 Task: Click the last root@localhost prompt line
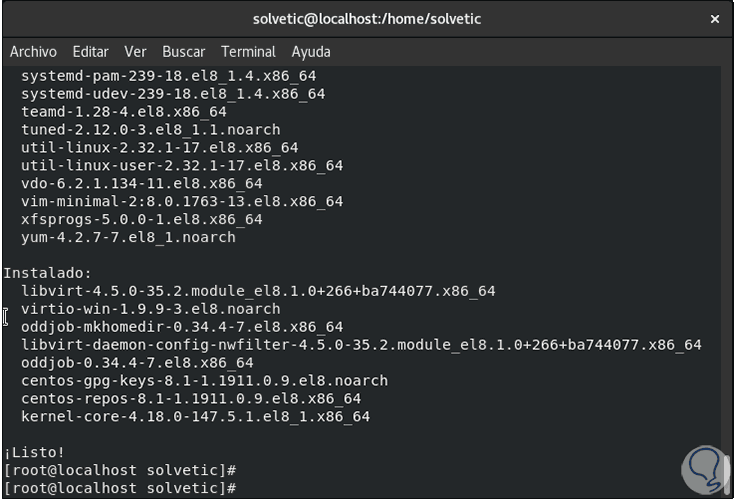click(x=120, y=488)
